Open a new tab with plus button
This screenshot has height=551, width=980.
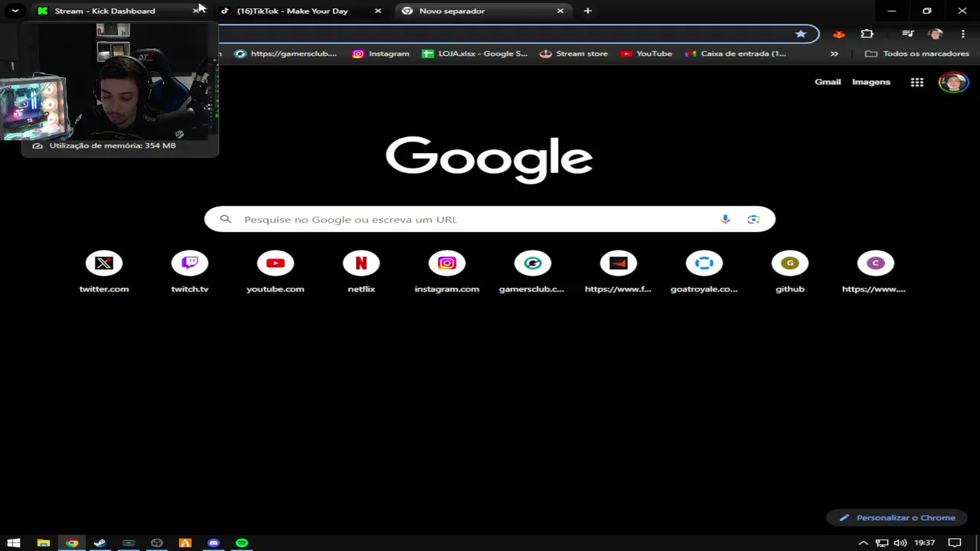click(x=588, y=11)
